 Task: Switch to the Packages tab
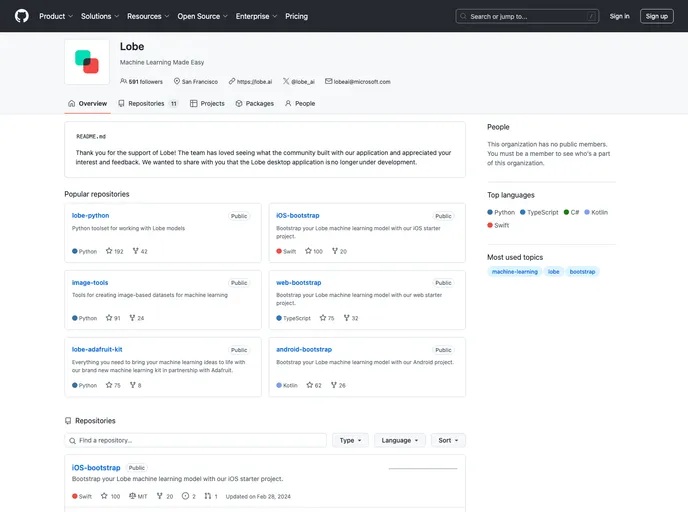pyautogui.click(x=254, y=104)
